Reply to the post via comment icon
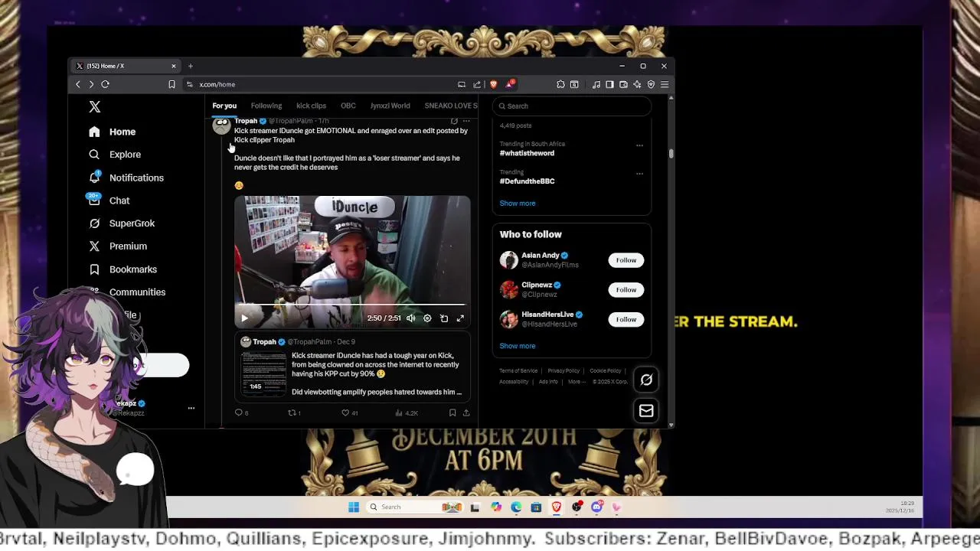Viewport: 980px width, 551px height. click(x=239, y=413)
